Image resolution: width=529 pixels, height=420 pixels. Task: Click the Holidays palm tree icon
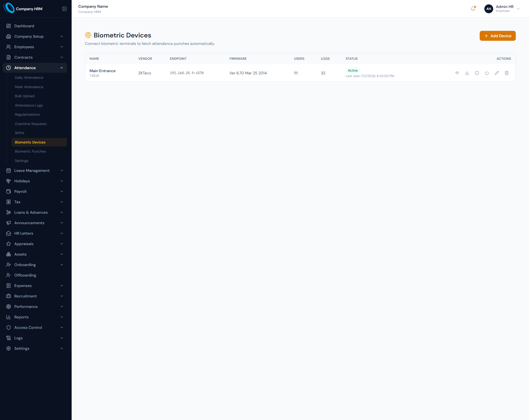click(9, 181)
